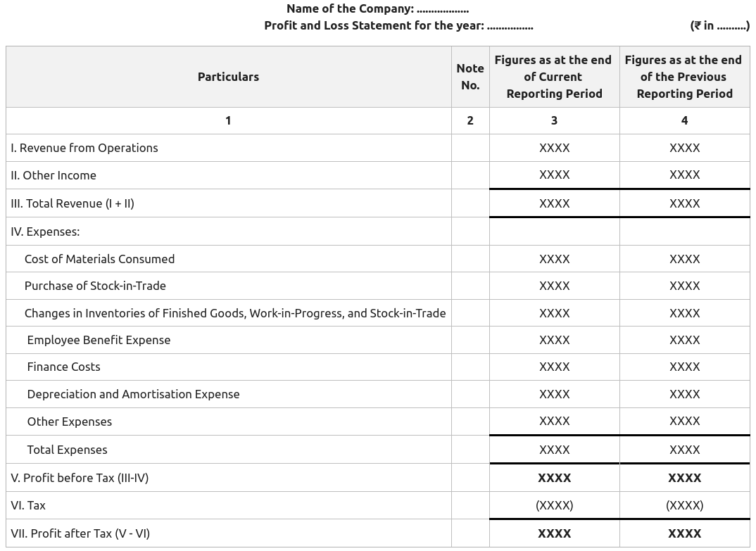756x551 pixels.
Task: Select the 'Particulars' column header
Action: pyautogui.click(x=228, y=77)
